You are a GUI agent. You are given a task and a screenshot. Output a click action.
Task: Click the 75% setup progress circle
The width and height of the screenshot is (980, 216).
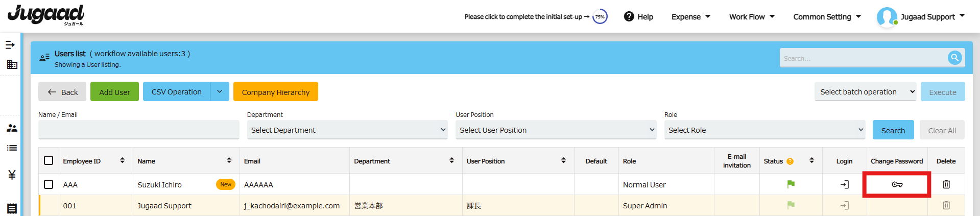point(600,17)
